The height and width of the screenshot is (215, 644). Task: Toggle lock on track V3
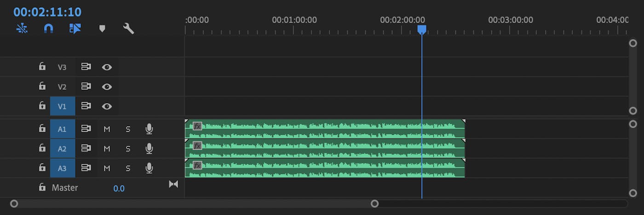(x=42, y=66)
